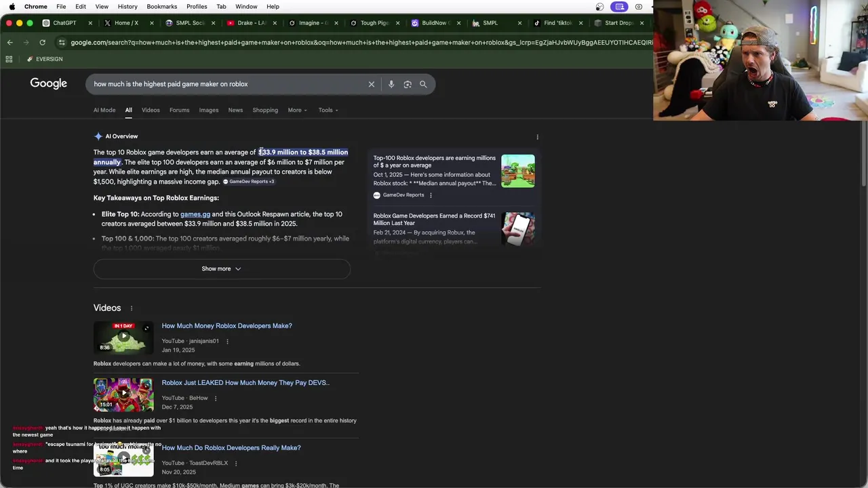Image resolution: width=868 pixels, height=488 pixels.
Task: Open GameDev Reports +3 source chip
Action: pos(249,182)
